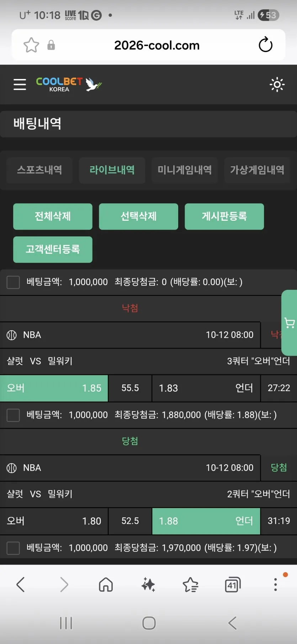Switch to 미니게임내역 tab
The image size is (297, 644).
click(x=185, y=170)
